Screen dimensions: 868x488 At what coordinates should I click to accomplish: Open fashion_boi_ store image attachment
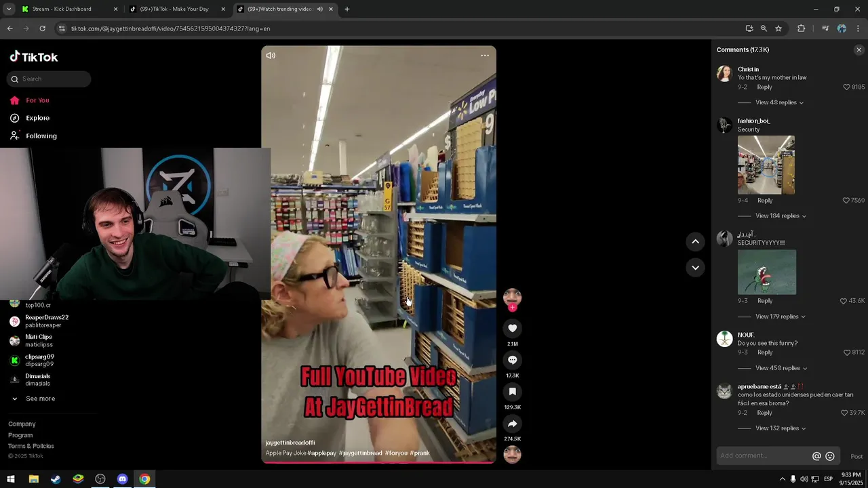pyautogui.click(x=766, y=165)
